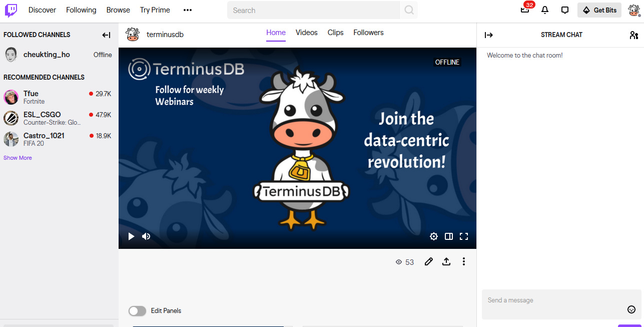The width and height of the screenshot is (644, 327).
Task: Switch to the Followers tab
Action: 368,33
